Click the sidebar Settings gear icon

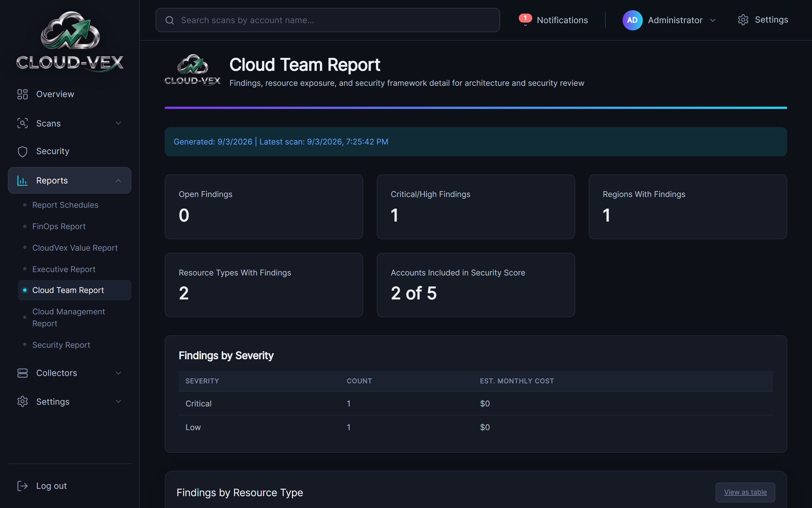(23, 402)
